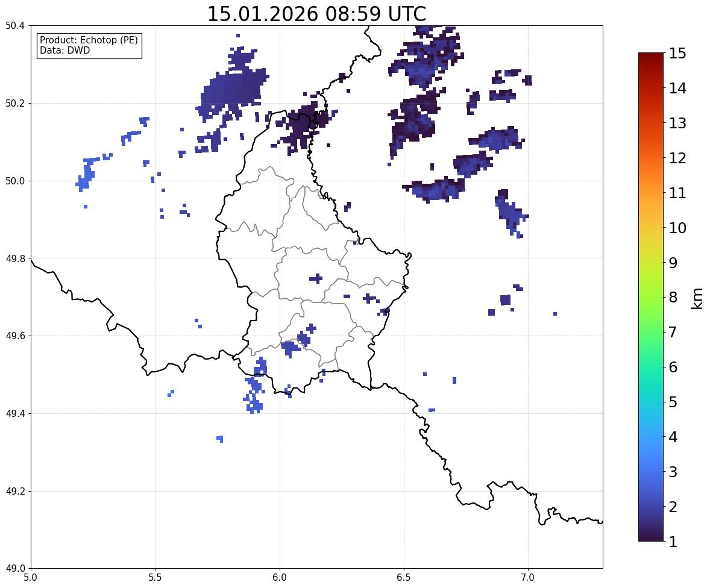Screen dimensions: 710x588
Task: Click the colorbar tick label '2'
Action: (673, 507)
